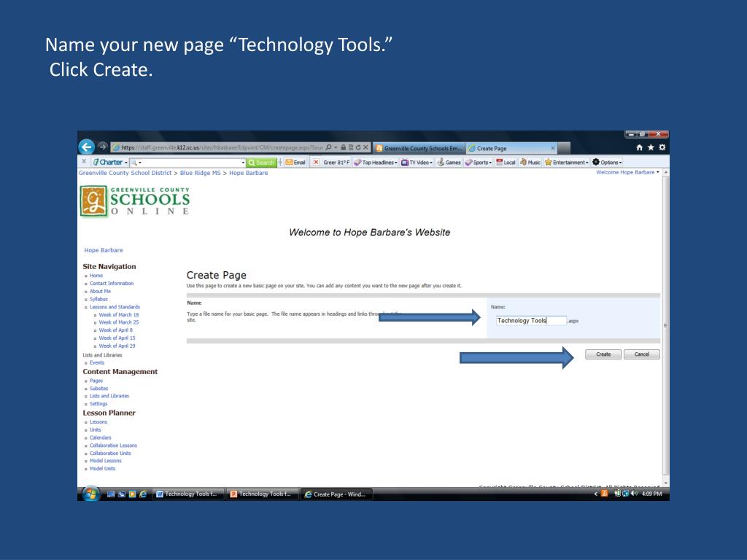The height and width of the screenshot is (560, 747).
Task: Open the IE Home icon
Action: pyautogui.click(x=640, y=148)
